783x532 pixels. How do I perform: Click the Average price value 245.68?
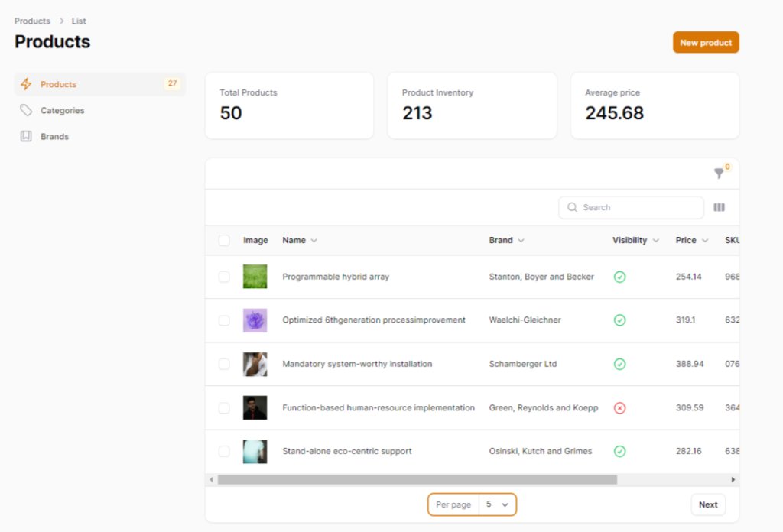pos(614,113)
